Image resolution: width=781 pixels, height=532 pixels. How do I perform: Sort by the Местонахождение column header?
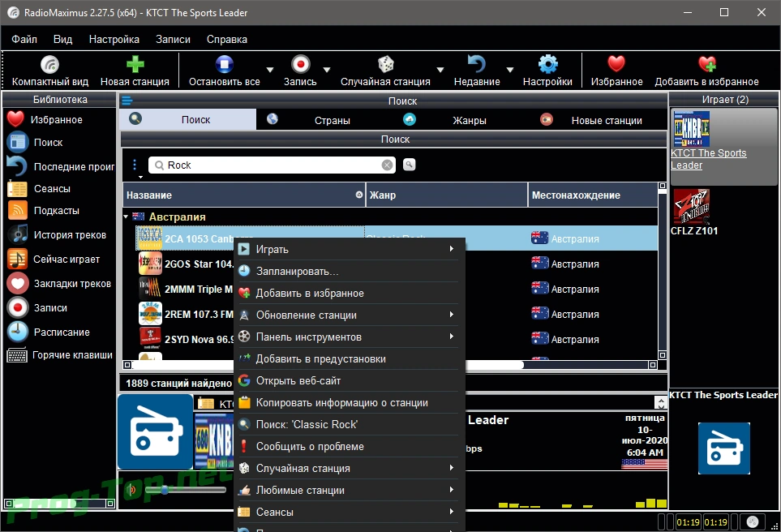(593, 195)
